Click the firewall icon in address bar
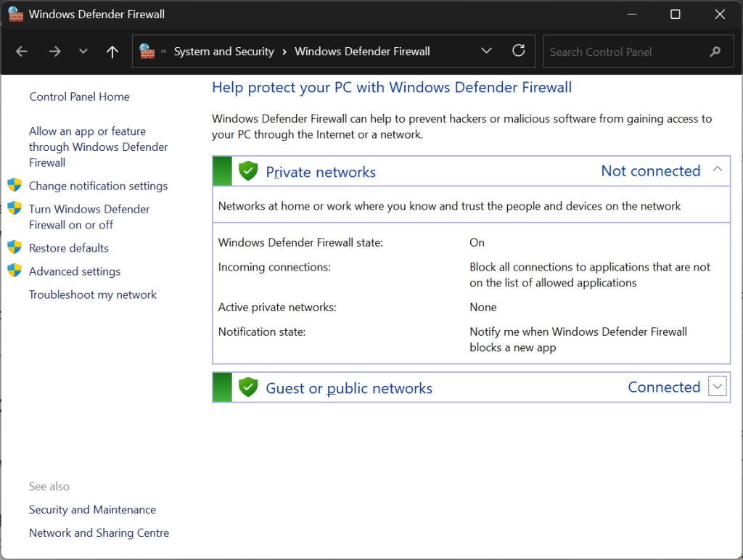Viewport: 743px width, 560px height. coord(147,52)
